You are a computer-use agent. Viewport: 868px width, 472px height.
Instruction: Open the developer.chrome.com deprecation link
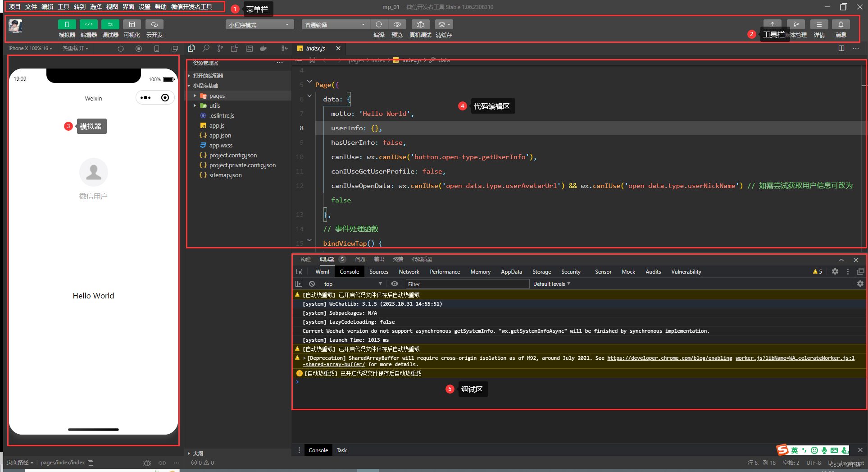coord(669,358)
